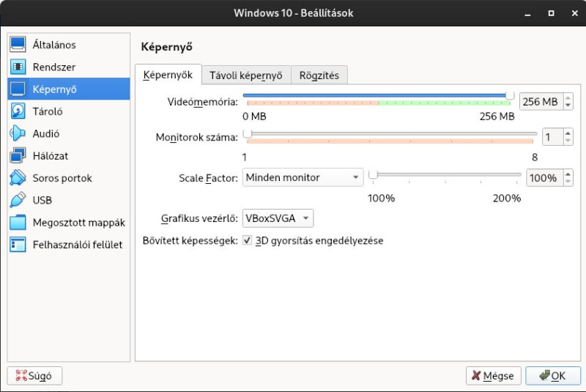Click the Súgó help button
The width and height of the screenshot is (586, 392).
[34, 376]
